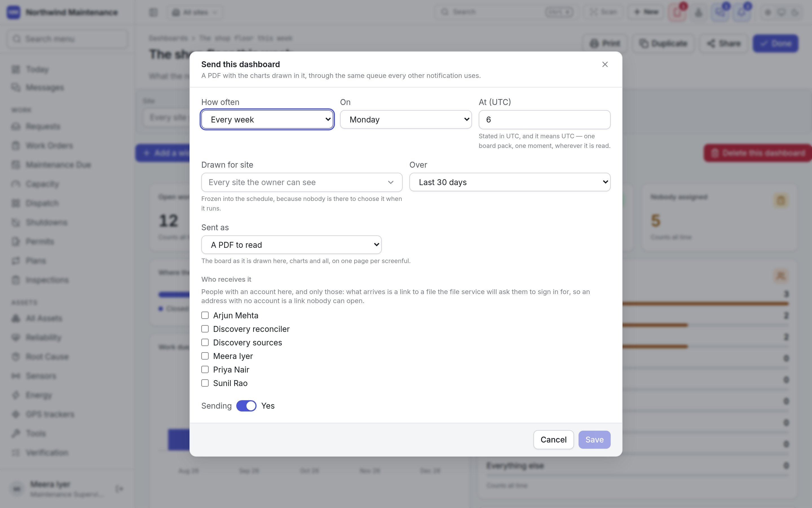Click the Scan barcode icon in top bar
The image size is (812, 508).
(593, 12)
